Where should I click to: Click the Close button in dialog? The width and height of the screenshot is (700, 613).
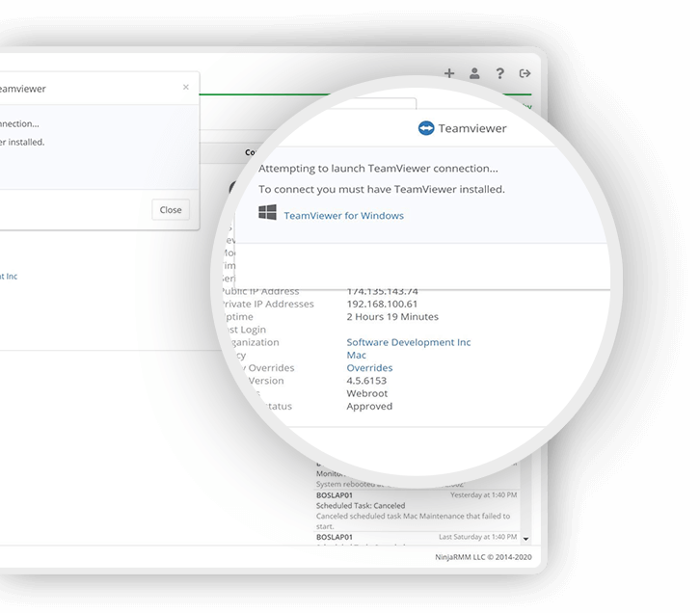click(x=171, y=210)
